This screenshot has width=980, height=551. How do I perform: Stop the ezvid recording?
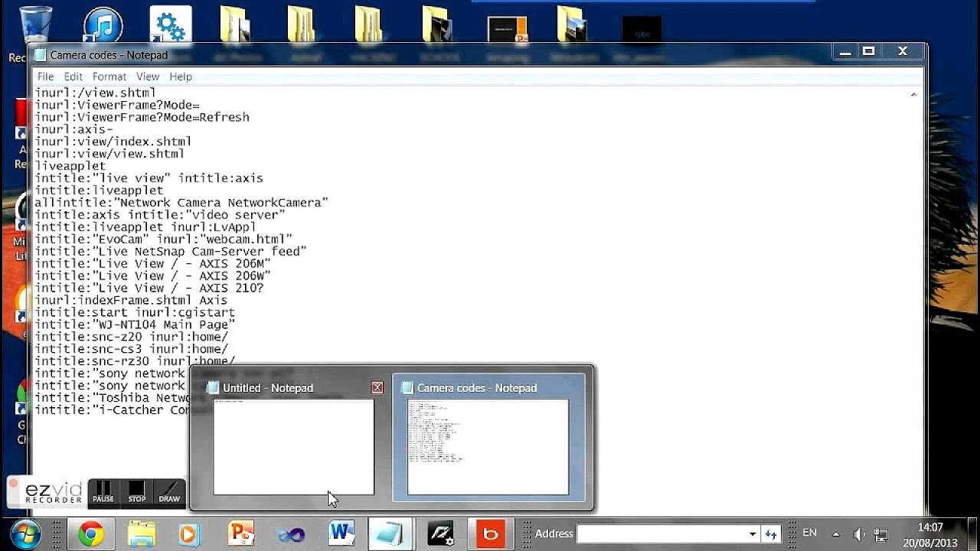click(137, 492)
